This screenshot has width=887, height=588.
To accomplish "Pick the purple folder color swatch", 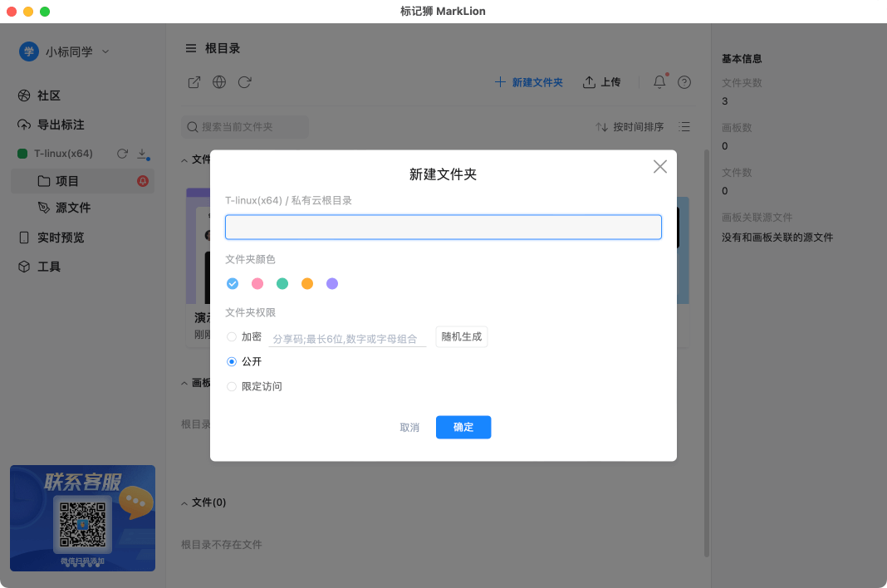I will click(331, 283).
